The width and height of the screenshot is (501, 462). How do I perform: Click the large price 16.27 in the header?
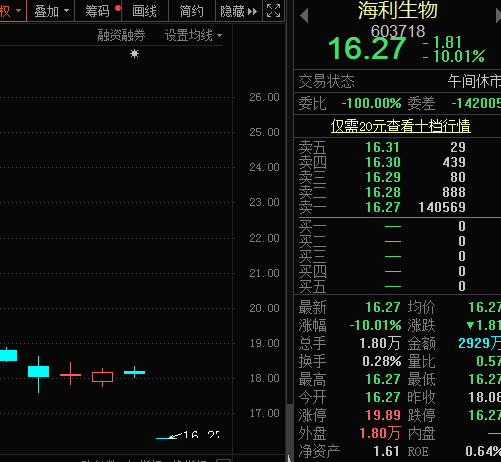(x=367, y=49)
